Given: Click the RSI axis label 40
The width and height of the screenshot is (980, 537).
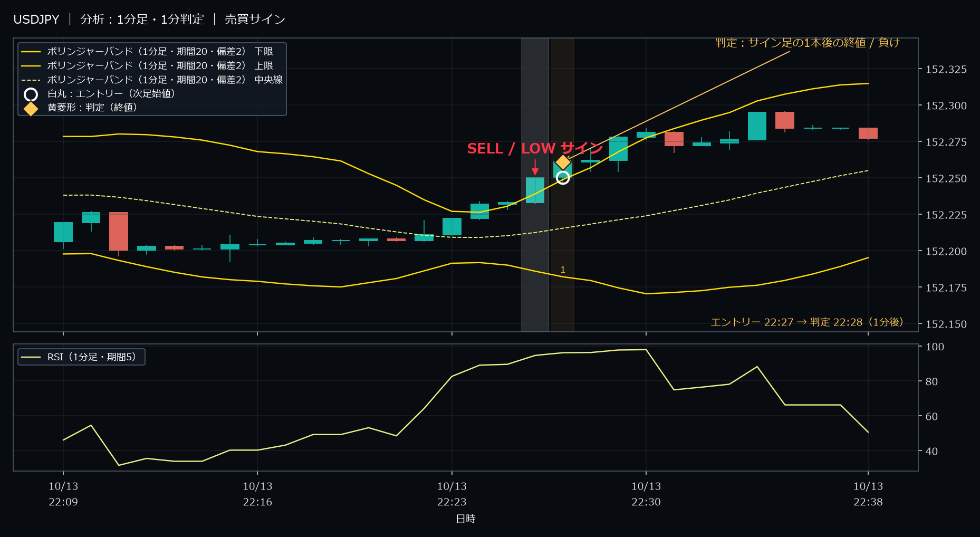Looking at the screenshot, I should point(931,451).
